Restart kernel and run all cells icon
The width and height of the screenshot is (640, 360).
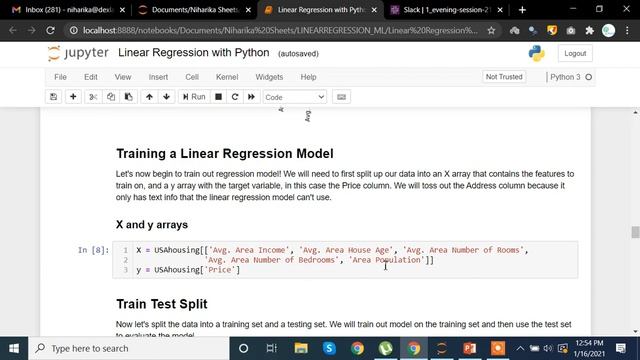coord(251,97)
